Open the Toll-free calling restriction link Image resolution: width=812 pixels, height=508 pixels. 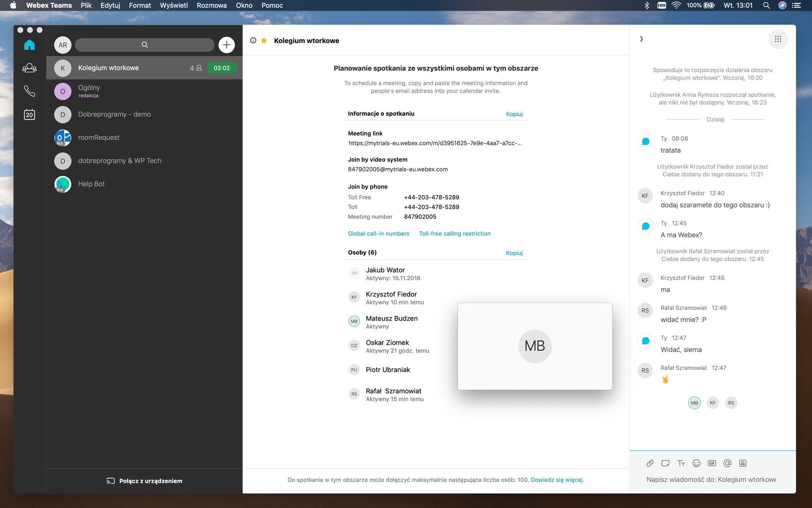455,233
